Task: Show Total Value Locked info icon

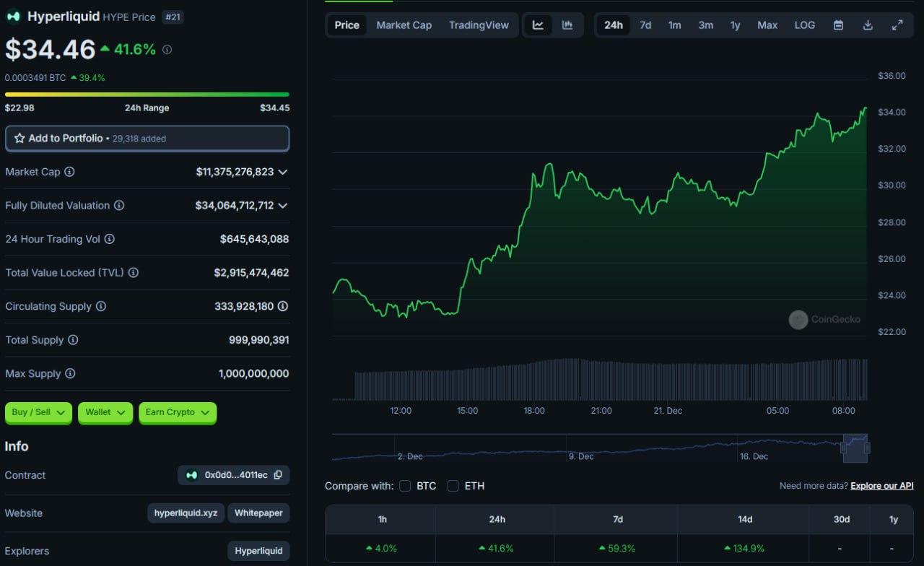Action: click(134, 272)
